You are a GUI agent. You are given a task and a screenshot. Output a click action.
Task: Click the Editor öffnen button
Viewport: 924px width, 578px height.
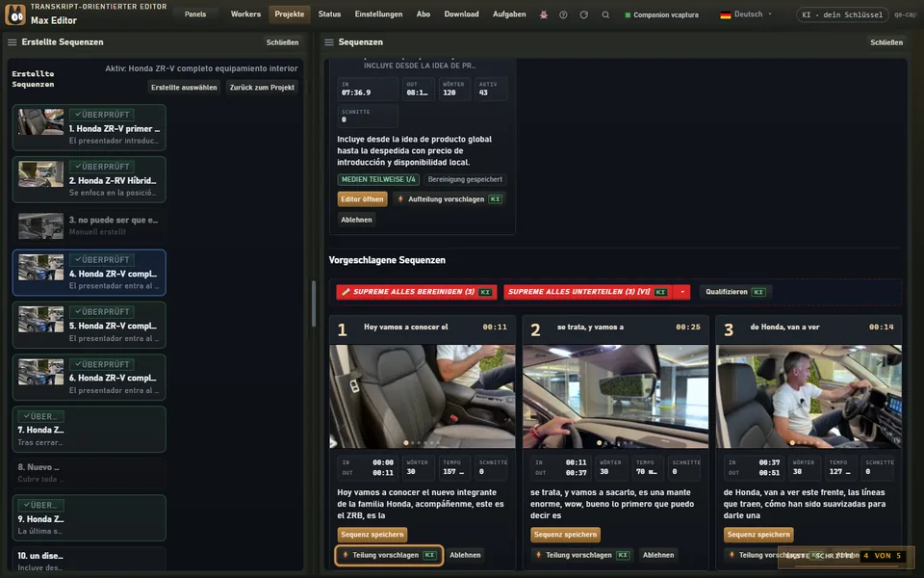pyautogui.click(x=362, y=199)
